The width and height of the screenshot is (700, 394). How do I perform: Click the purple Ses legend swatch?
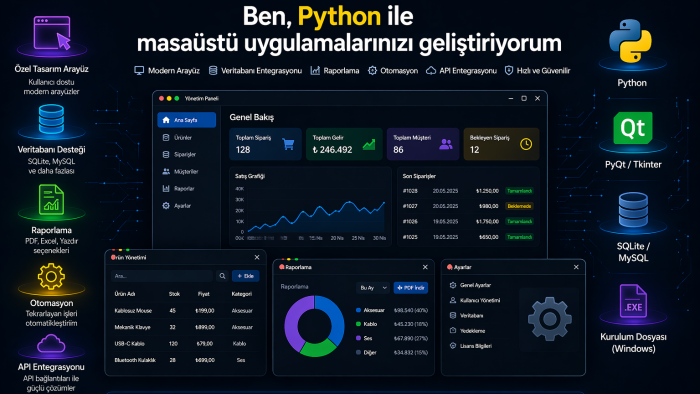[x=358, y=338]
